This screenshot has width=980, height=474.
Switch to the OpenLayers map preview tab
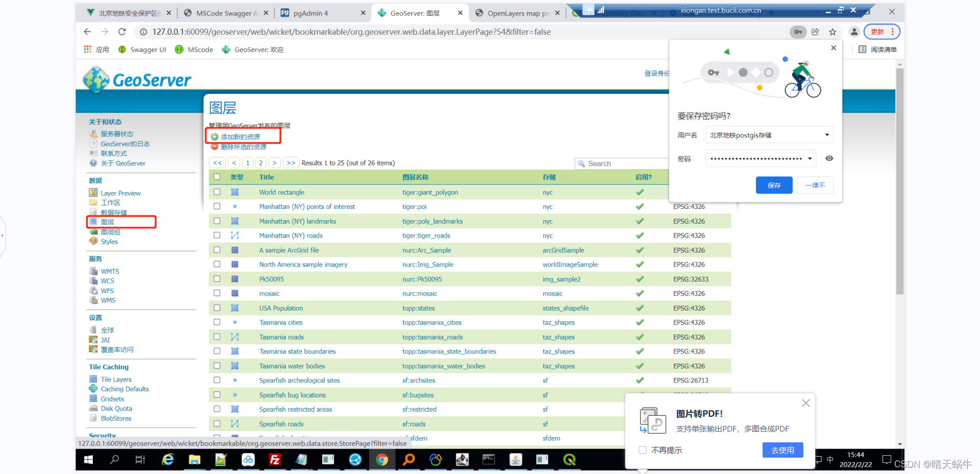point(517,13)
